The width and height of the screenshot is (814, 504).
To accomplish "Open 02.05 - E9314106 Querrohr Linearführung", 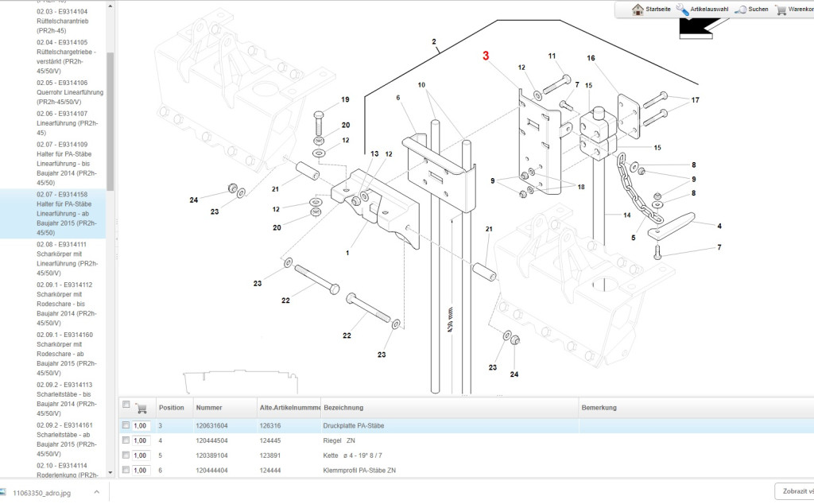I will tap(70, 92).
